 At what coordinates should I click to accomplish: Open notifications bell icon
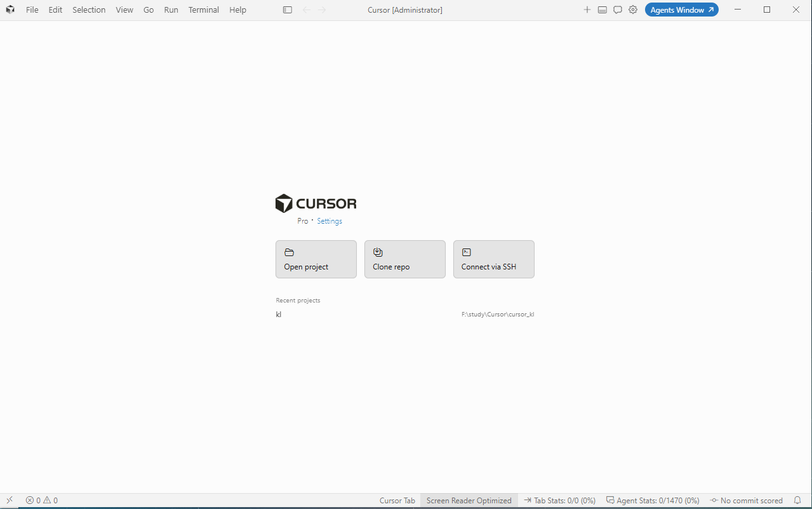click(798, 500)
